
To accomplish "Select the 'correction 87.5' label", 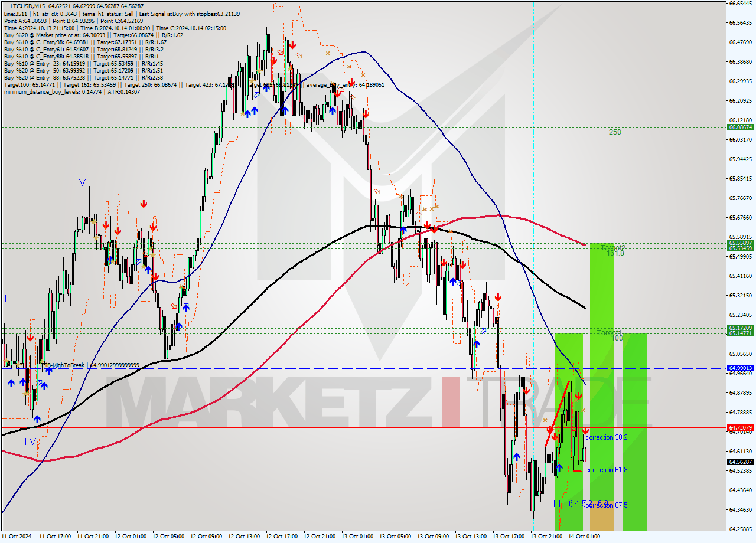I will point(606,505).
